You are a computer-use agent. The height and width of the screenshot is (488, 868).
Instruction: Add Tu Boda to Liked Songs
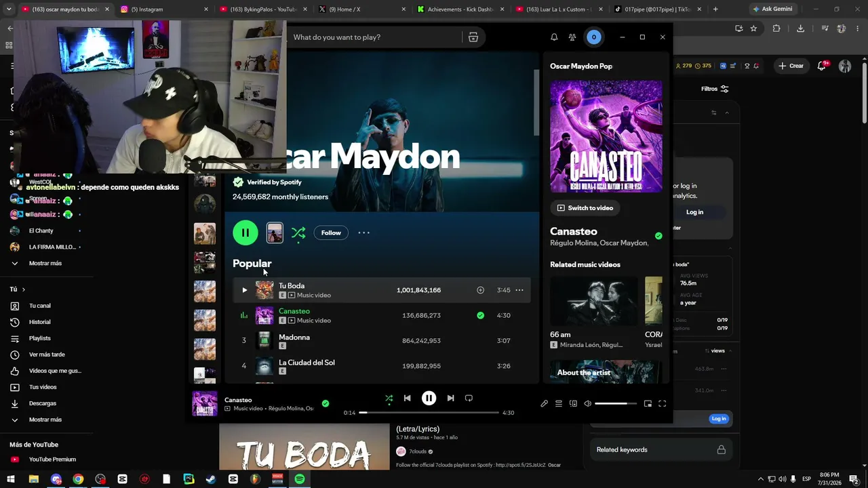click(480, 290)
